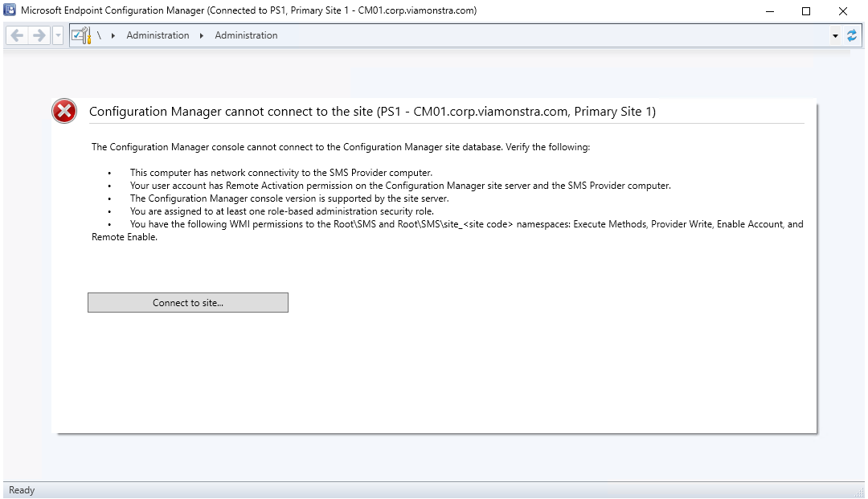This screenshot has width=868, height=499.
Task: Click the second Administration breadcrumb
Action: click(x=246, y=35)
